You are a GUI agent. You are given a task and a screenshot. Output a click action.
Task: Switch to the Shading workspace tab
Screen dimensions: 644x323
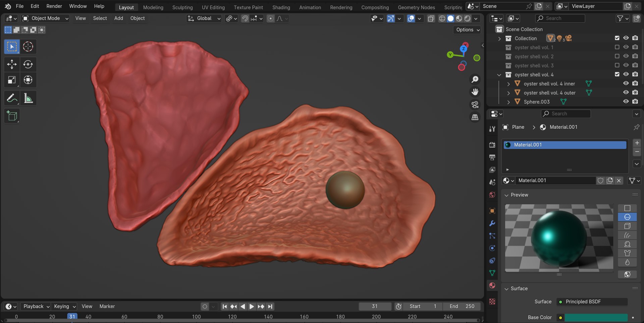[x=281, y=7]
